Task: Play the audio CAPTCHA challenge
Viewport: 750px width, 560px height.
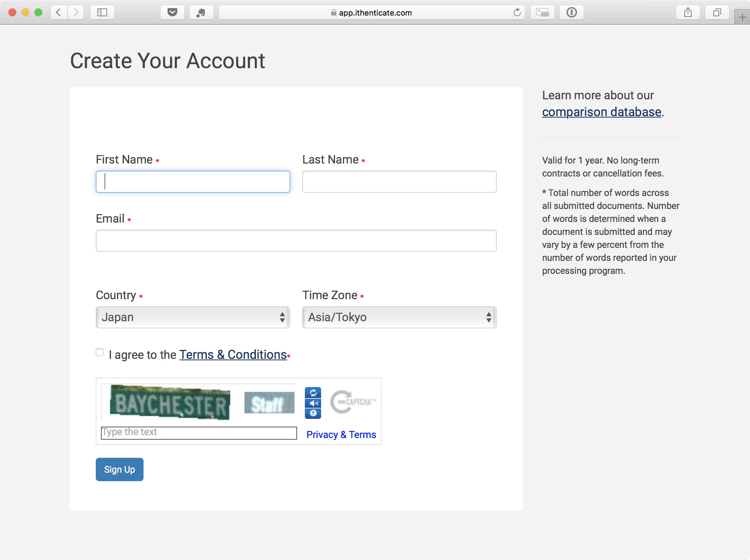Action: point(313,403)
